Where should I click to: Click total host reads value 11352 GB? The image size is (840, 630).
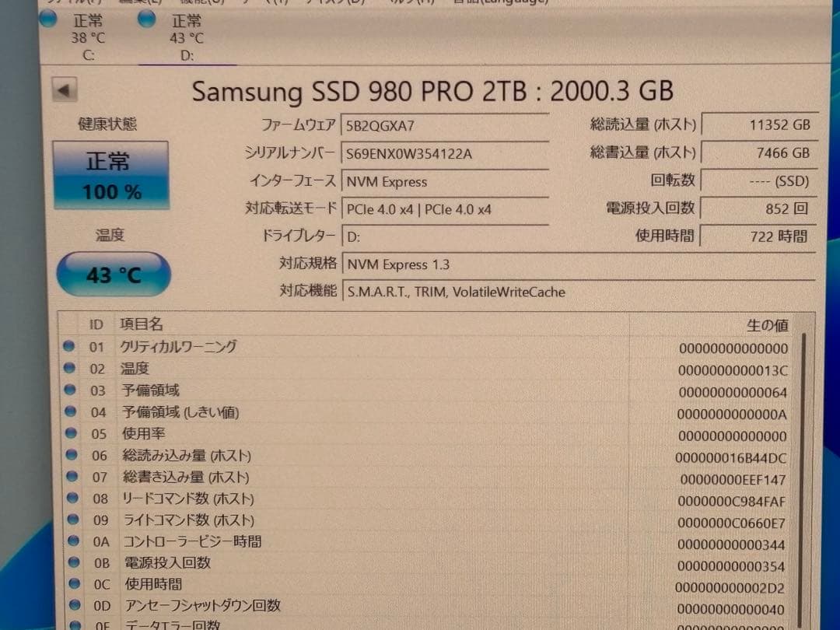(x=760, y=124)
